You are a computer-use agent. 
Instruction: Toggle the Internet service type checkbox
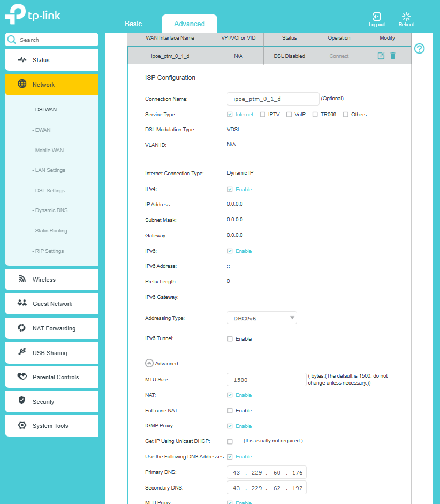[230, 115]
